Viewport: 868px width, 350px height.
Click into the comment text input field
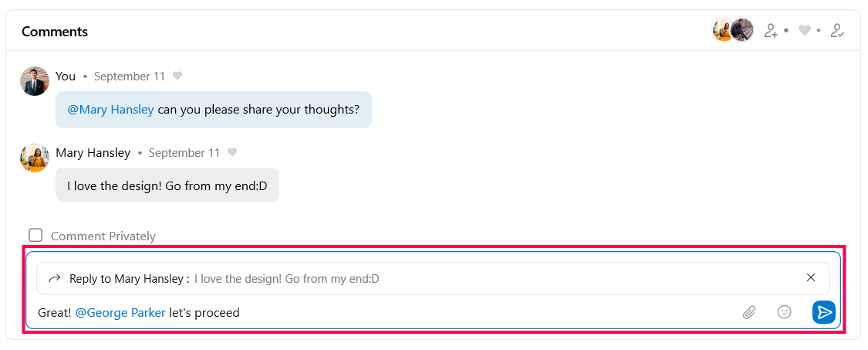click(463, 313)
